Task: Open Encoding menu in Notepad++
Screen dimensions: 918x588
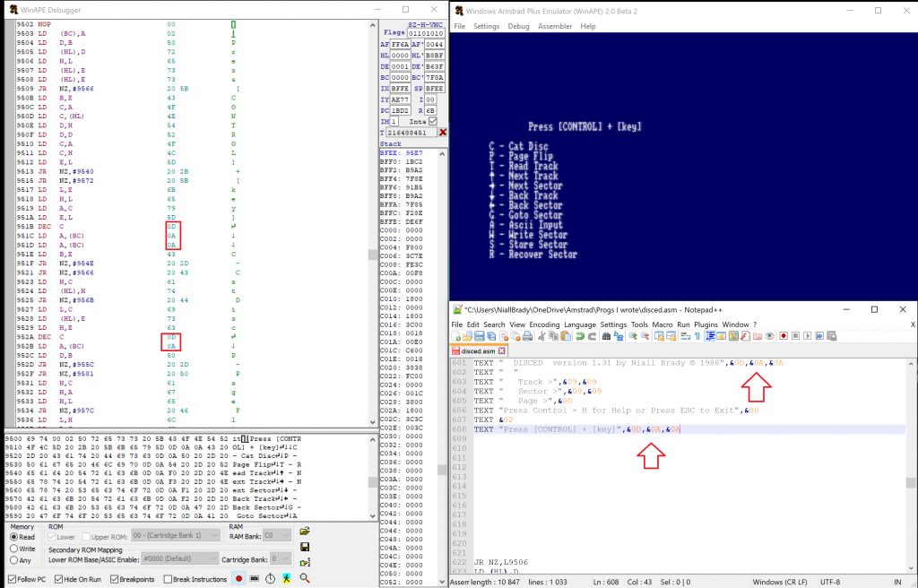Action: pos(544,324)
